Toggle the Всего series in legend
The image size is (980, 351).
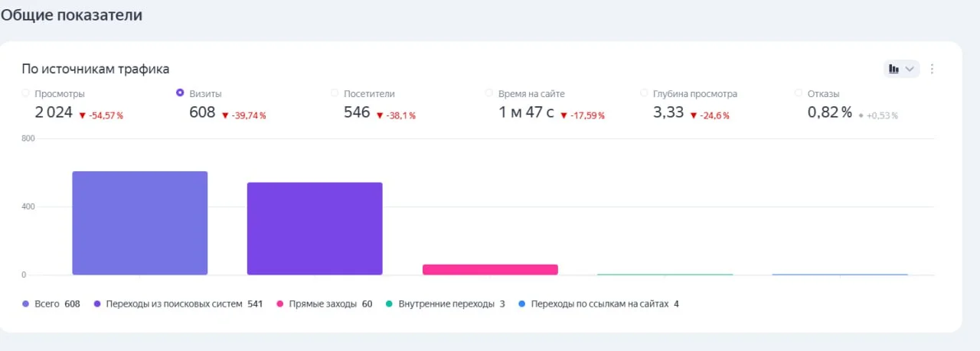point(51,304)
